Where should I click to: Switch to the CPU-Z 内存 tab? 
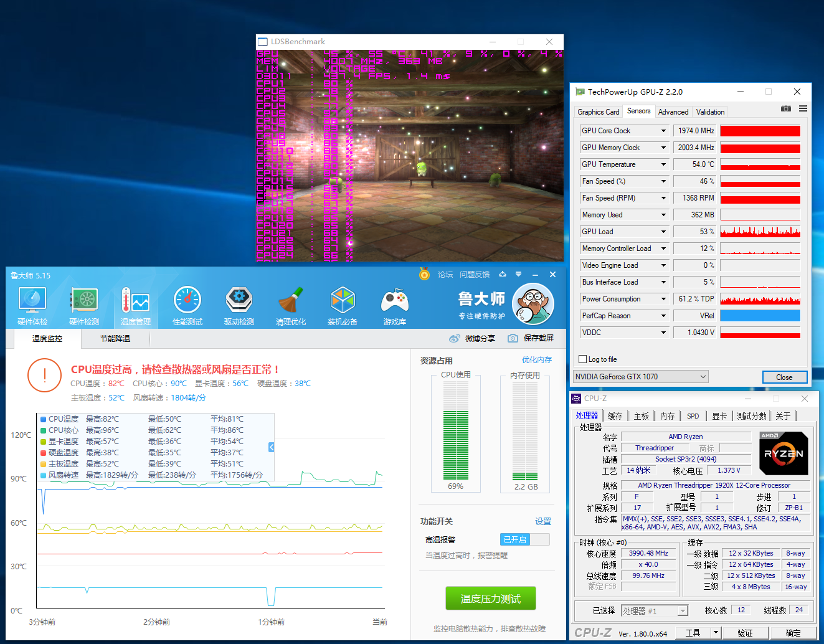(x=667, y=416)
